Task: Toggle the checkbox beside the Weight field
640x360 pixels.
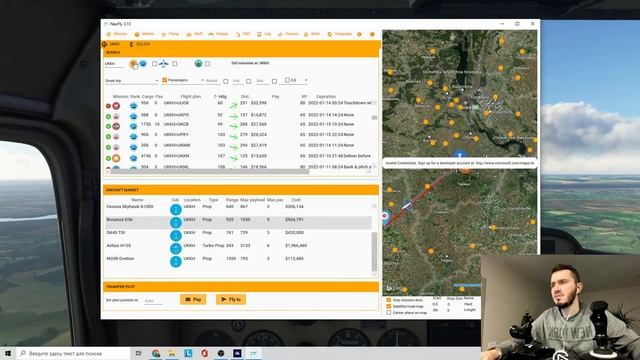Action: (x=226, y=81)
